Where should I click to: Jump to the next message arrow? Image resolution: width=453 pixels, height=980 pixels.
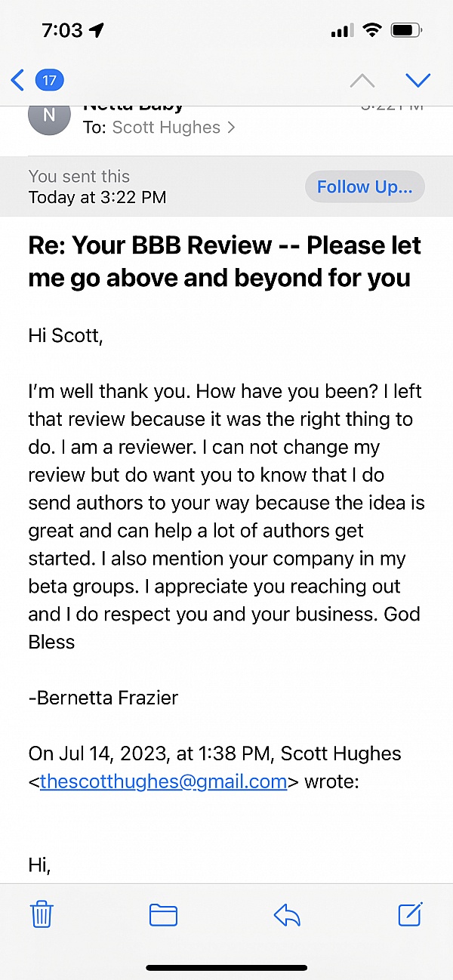coord(418,80)
